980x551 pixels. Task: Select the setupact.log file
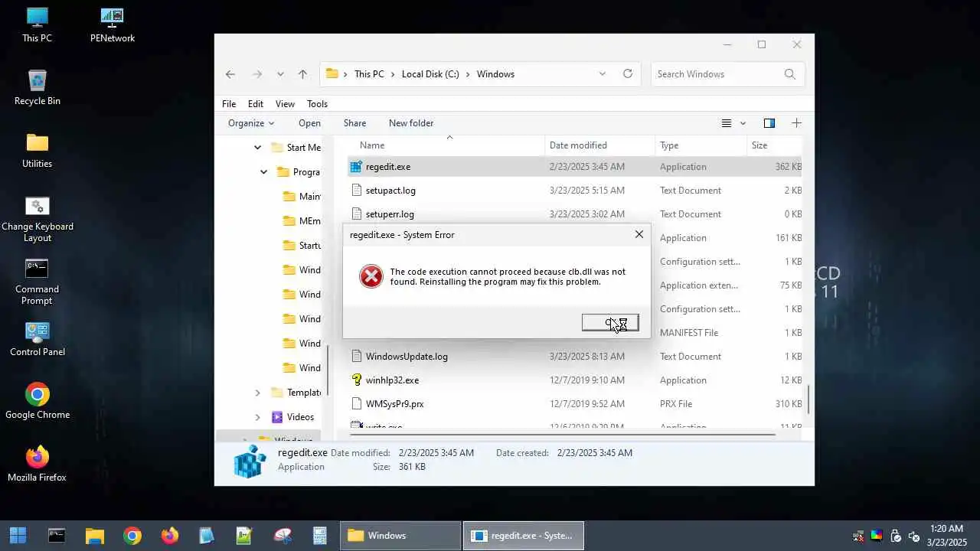390,191
